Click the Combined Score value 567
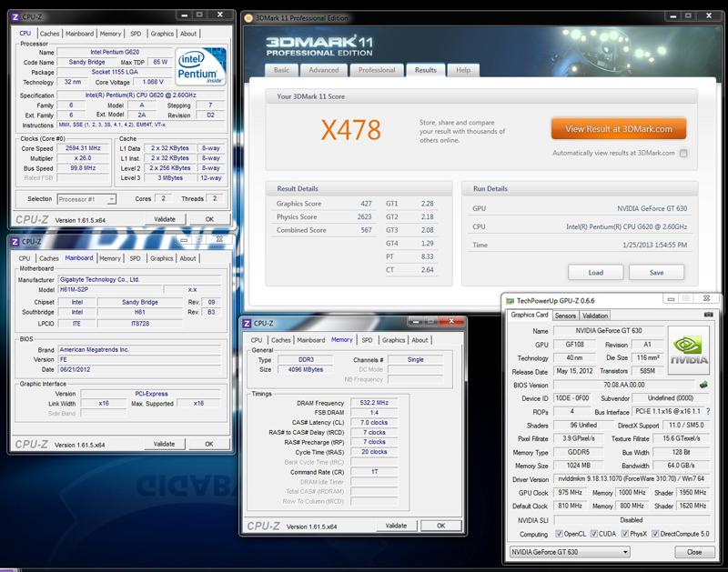The height and width of the screenshot is (572, 728). click(366, 230)
